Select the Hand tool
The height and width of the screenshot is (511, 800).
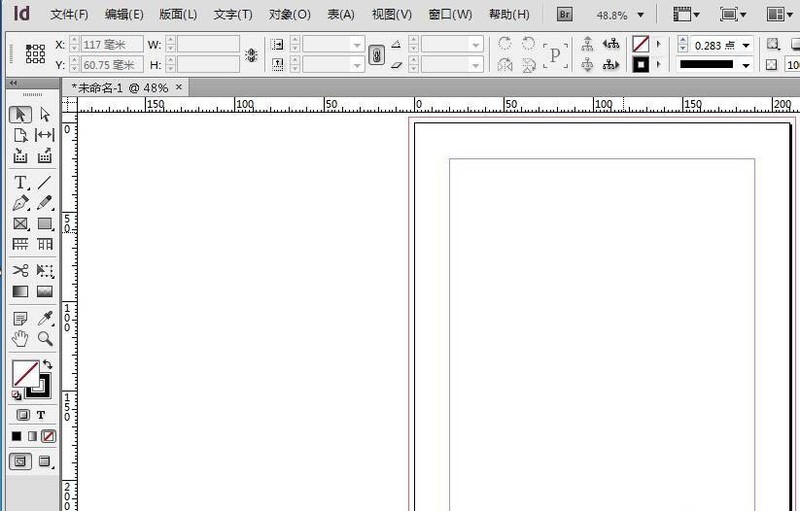click(x=20, y=339)
